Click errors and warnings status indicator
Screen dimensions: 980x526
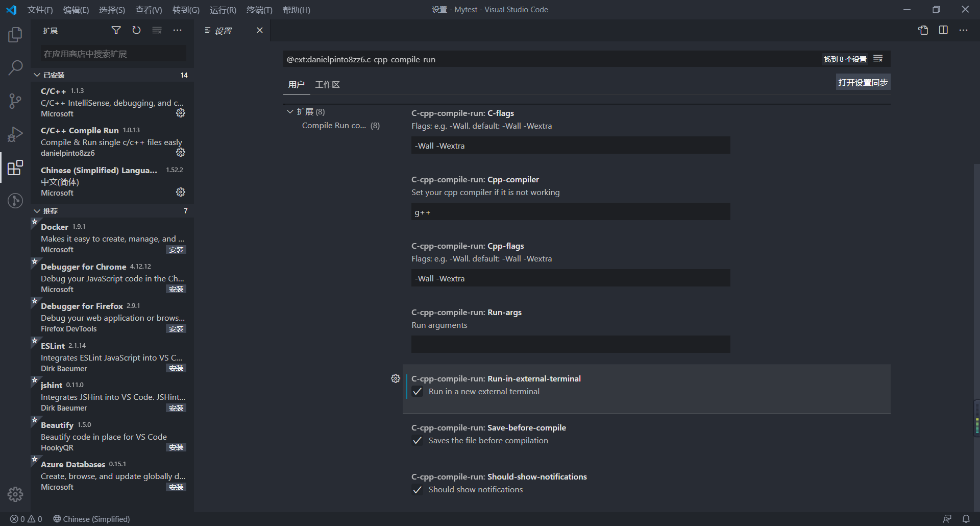pyautogui.click(x=26, y=519)
